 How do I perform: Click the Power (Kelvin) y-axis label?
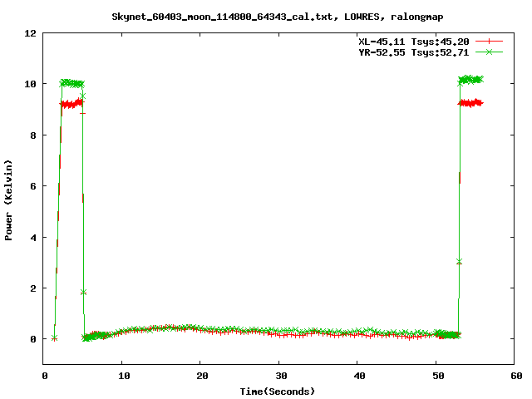[x=8, y=200]
